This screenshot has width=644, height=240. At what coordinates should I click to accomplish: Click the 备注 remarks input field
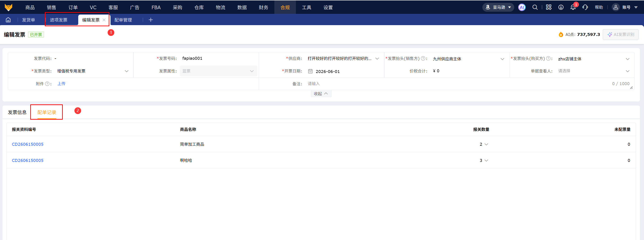pyautogui.click(x=469, y=84)
